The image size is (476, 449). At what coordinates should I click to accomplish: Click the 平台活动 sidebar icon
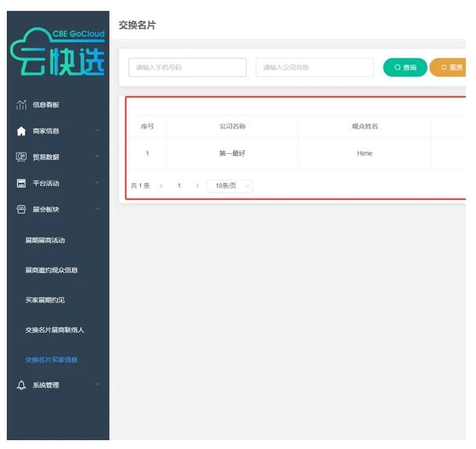point(21,183)
